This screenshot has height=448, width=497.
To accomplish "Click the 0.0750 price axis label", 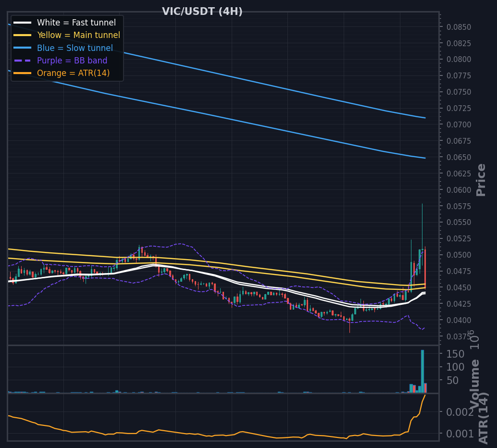I will [459, 92].
